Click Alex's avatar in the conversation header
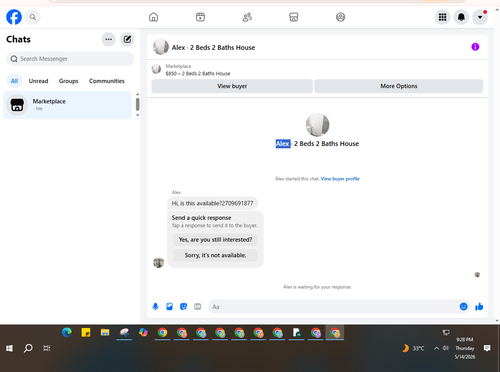 coord(161,47)
